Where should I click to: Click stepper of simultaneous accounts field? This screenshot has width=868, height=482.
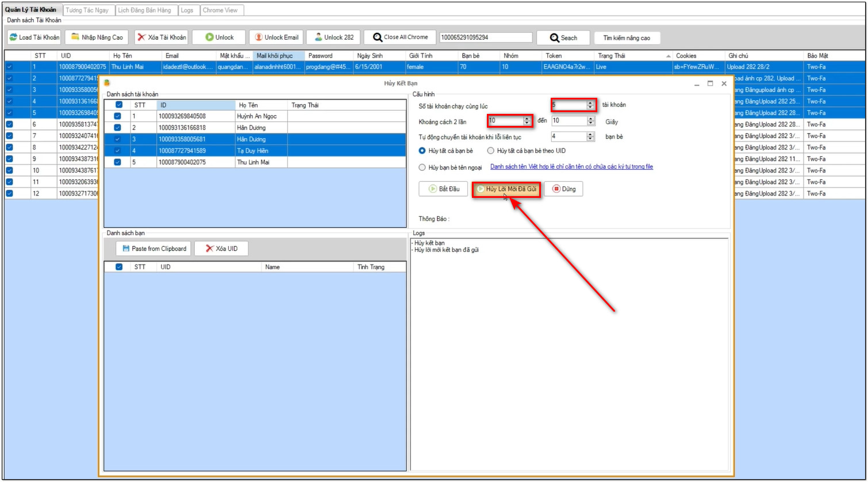590,105
